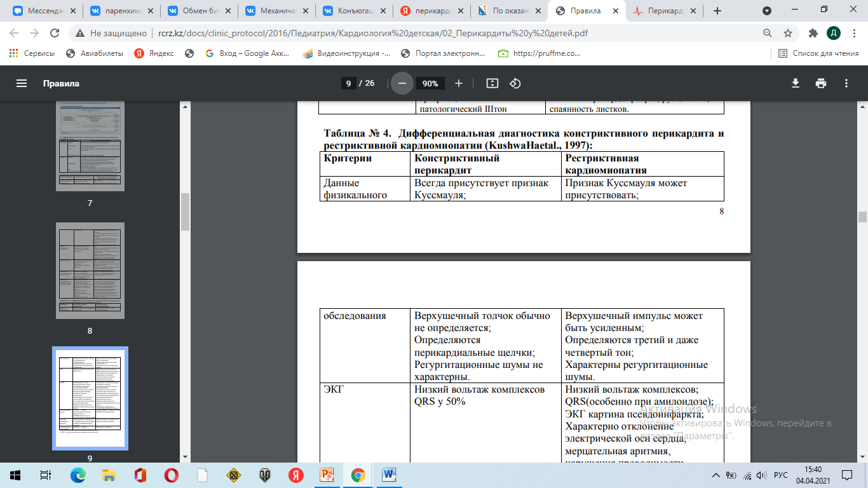Click the thumbnail sidebar scrollbar
Image resolution: width=868 pixels, height=488 pixels.
[x=186, y=212]
